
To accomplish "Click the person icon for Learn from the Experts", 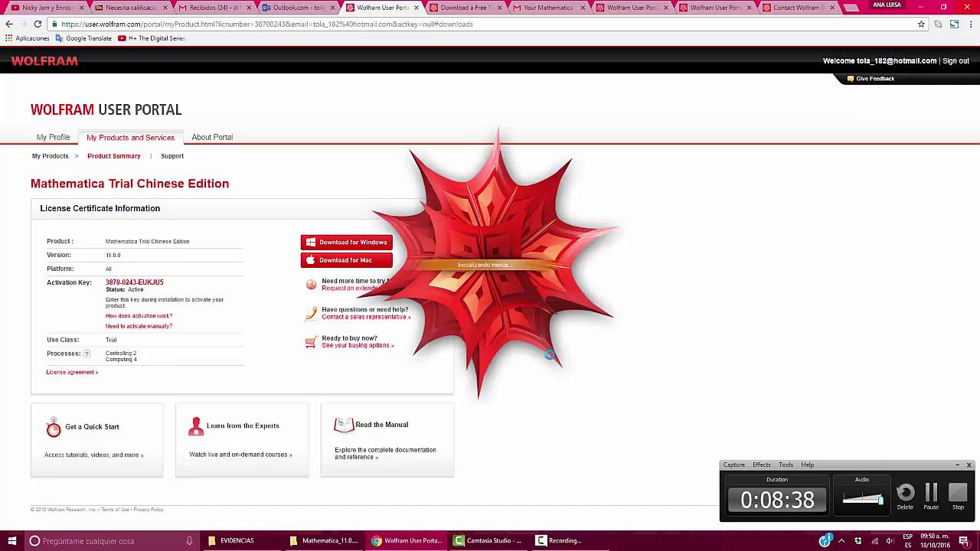I will [x=196, y=426].
